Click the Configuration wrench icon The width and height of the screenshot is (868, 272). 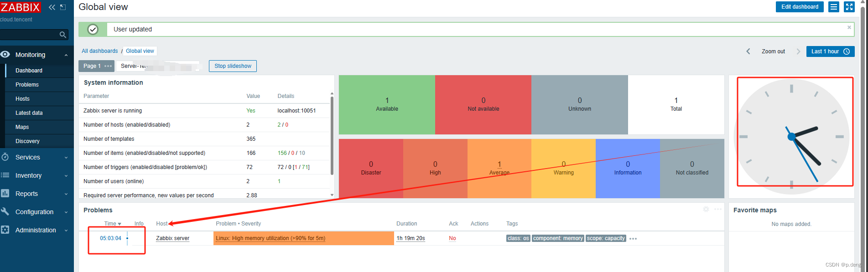5,211
